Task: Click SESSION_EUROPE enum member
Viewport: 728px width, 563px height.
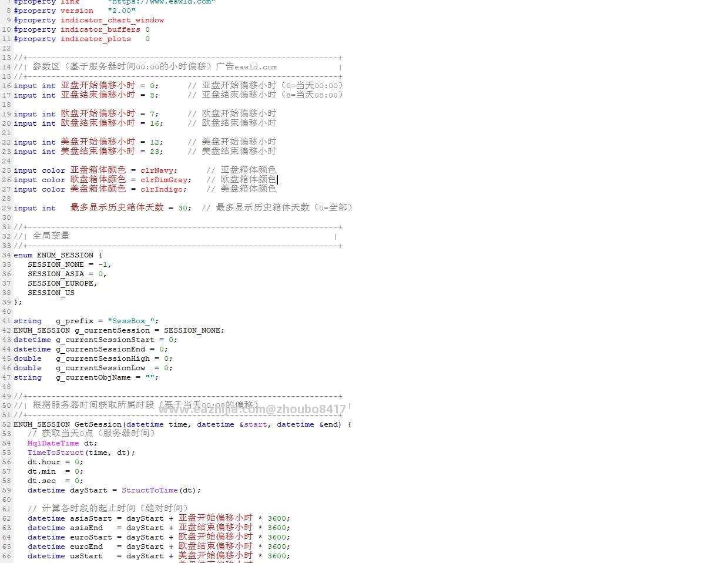Action: click(x=61, y=283)
